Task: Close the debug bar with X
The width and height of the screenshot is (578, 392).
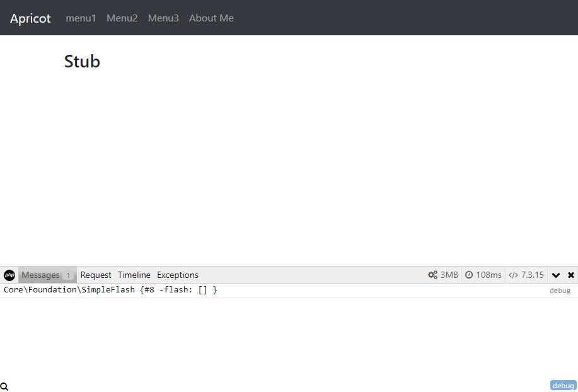Action: click(571, 275)
